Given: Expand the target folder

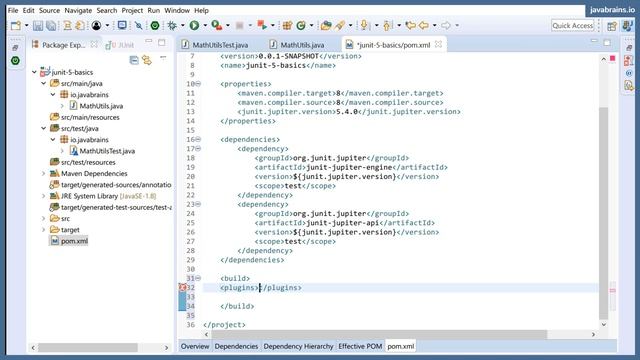Looking at the screenshot, I should pyautogui.click(x=44, y=230).
